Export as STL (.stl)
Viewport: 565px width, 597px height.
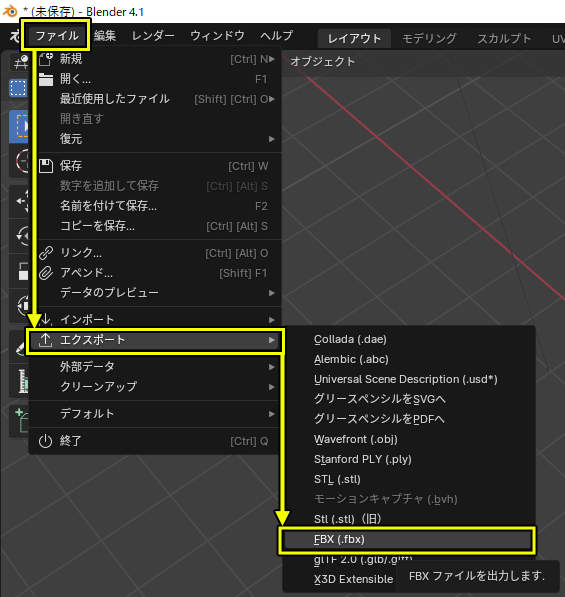point(409,479)
